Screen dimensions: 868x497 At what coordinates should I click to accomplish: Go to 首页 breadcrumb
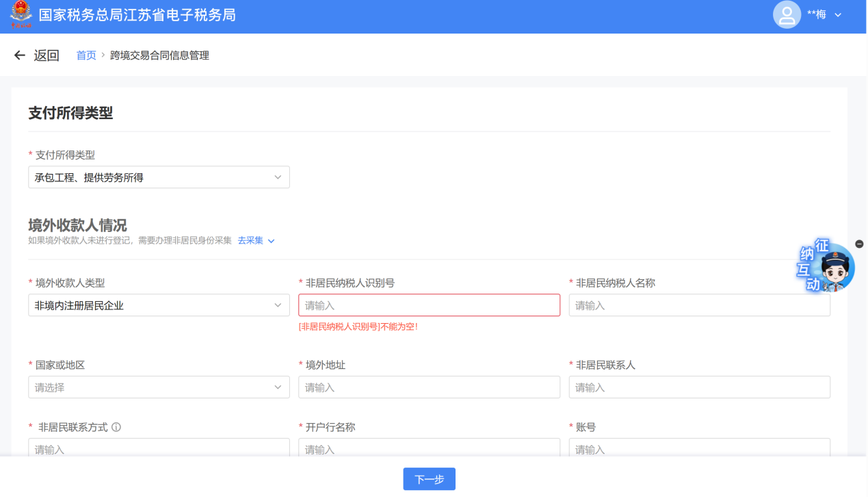[x=86, y=55]
